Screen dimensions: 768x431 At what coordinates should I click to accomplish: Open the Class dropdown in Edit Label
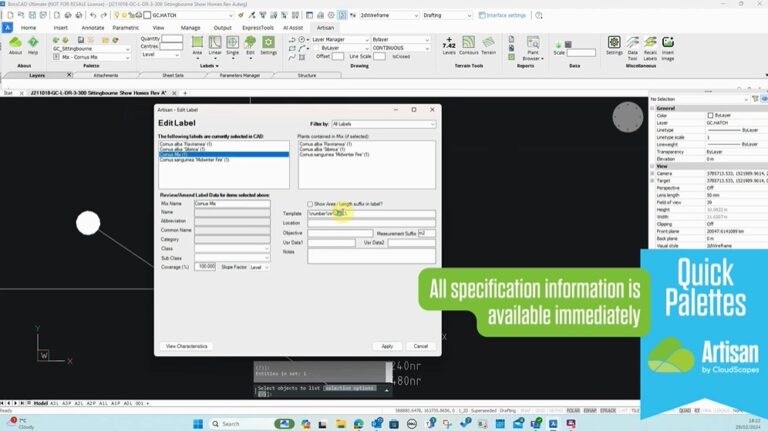click(x=232, y=247)
